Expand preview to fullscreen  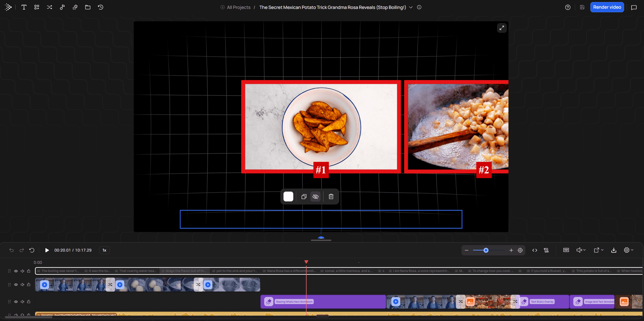[x=502, y=28]
